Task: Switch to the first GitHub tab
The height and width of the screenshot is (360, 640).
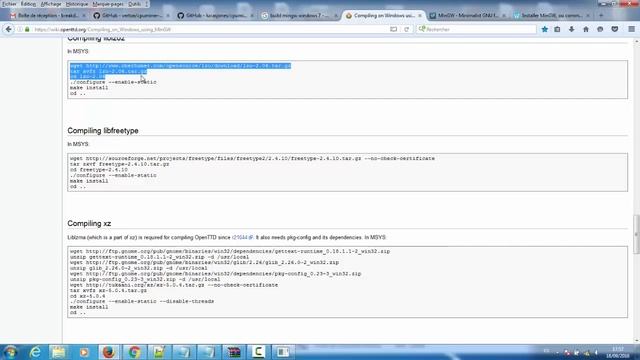Action: point(131,16)
